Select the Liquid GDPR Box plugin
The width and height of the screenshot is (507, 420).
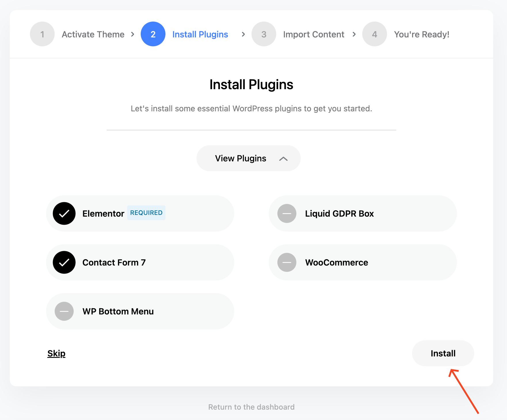[x=287, y=213]
